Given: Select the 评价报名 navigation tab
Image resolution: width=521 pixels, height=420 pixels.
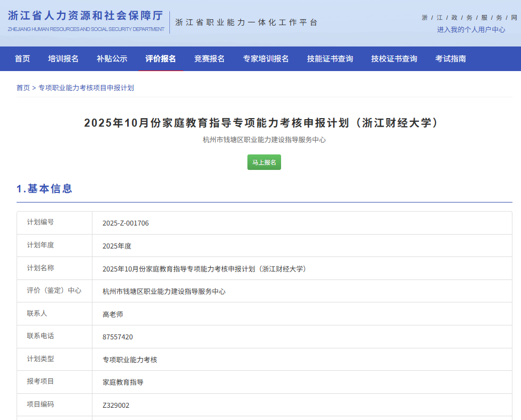Looking at the screenshot, I should coord(161,59).
